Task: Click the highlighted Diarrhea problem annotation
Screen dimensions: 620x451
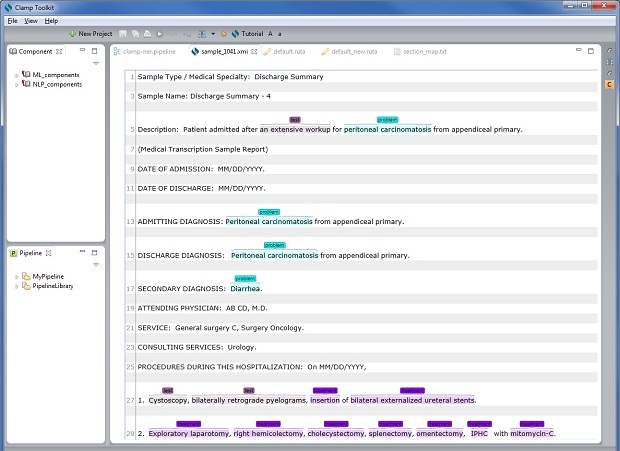Action: click(243, 288)
